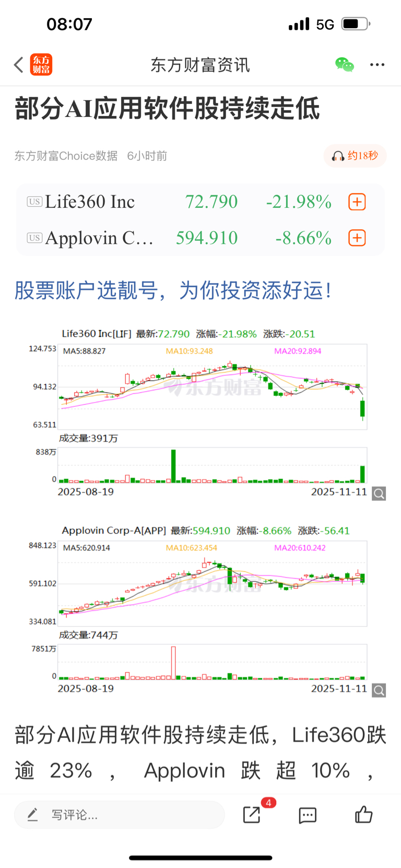401x868 pixels.
Task: Share via the WeChat icon
Action: coord(345,65)
